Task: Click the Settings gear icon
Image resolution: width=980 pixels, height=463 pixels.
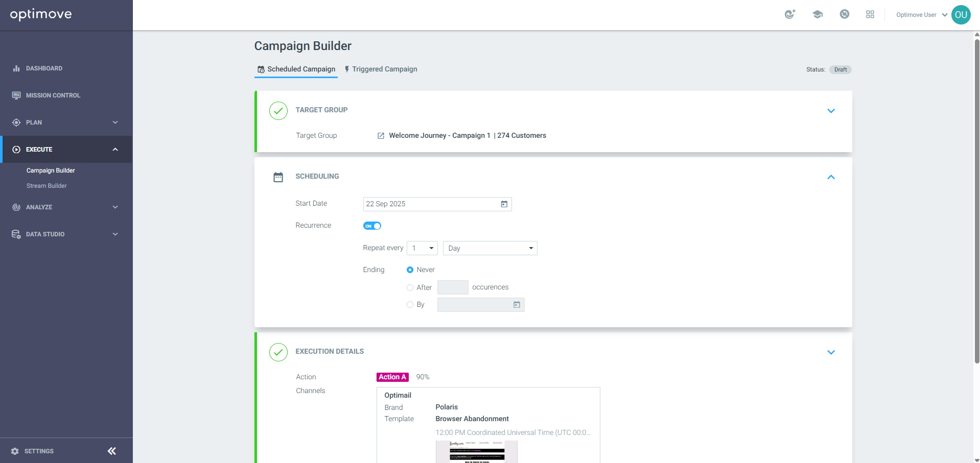Action: tap(15, 451)
